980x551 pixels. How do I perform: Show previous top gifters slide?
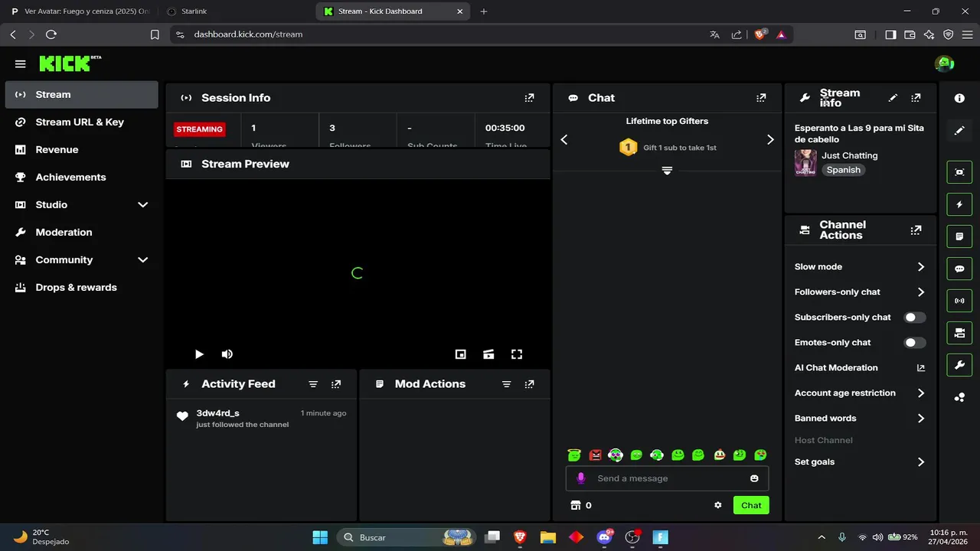pos(564,139)
